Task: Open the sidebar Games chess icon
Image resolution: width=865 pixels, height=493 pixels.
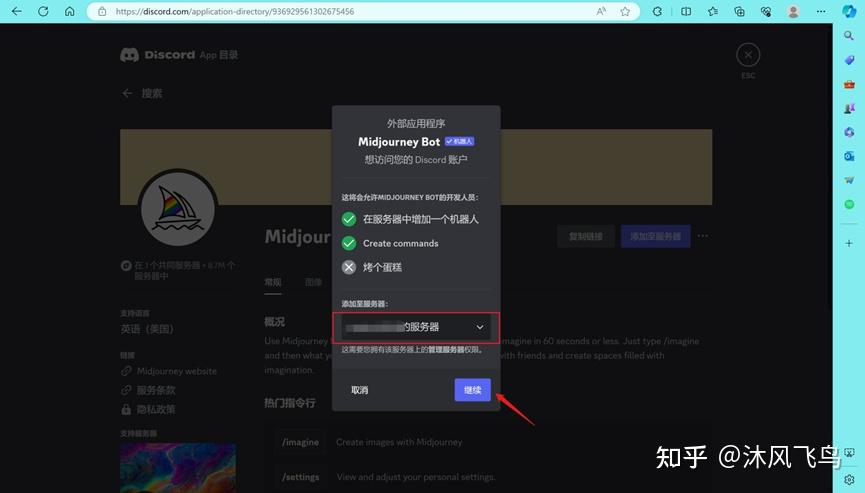Action: (849, 108)
